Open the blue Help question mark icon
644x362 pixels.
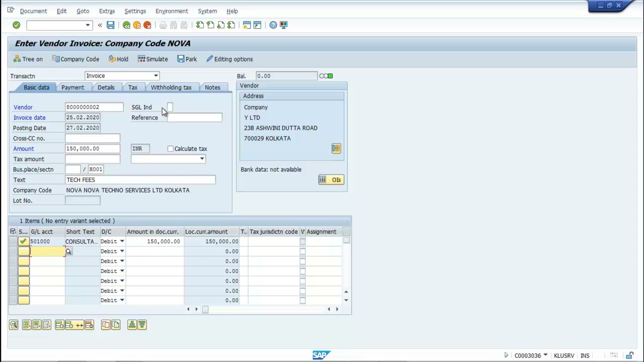[273, 25]
